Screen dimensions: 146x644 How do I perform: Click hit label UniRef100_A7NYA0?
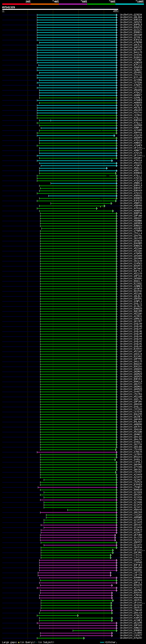click(131, 595)
